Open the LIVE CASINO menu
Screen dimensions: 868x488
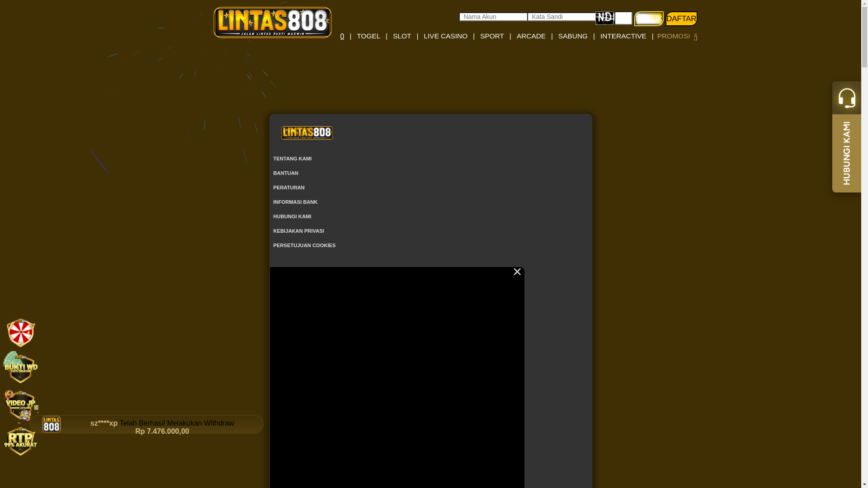445,36
